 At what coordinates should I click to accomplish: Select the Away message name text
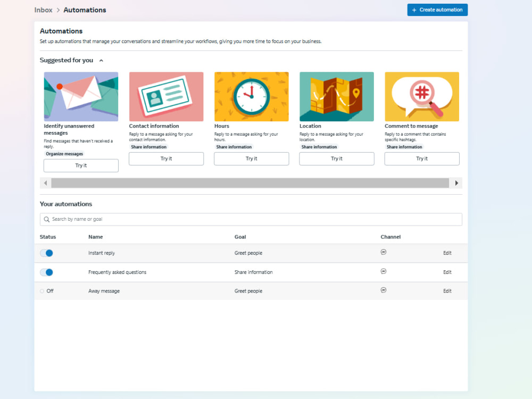pos(104,291)
